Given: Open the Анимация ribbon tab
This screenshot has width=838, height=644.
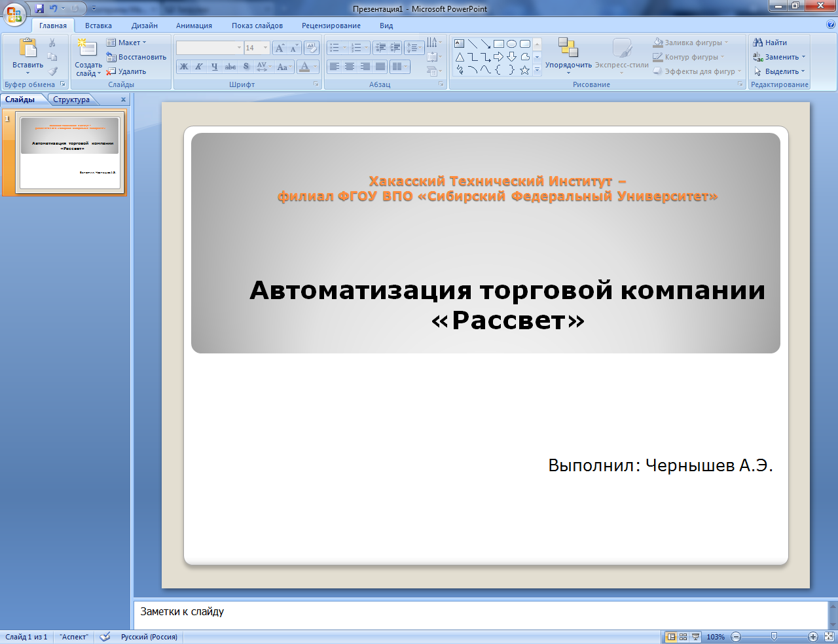Looking at the screenshot, I should coord(194,26).
